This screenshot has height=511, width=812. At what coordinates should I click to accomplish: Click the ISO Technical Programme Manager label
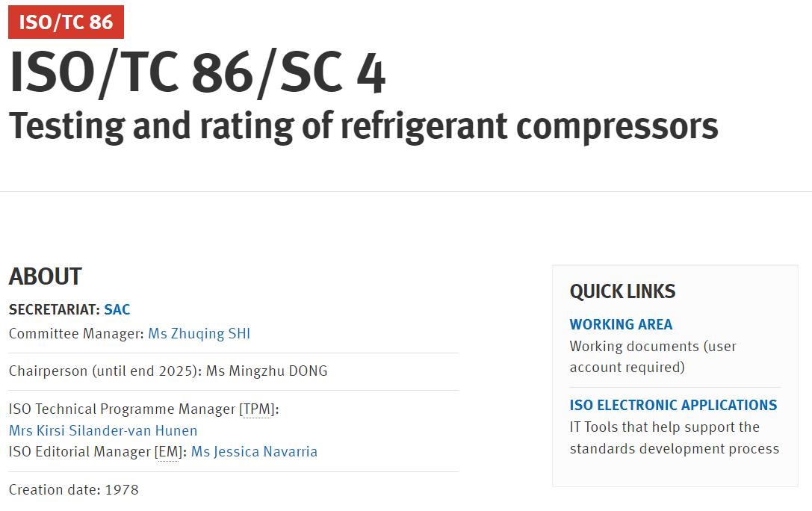(123, 409)
